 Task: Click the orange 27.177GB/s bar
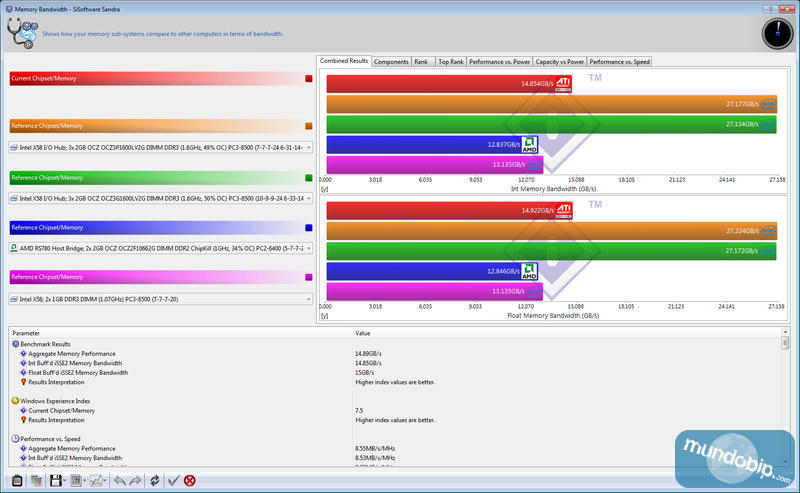[552, 104]
